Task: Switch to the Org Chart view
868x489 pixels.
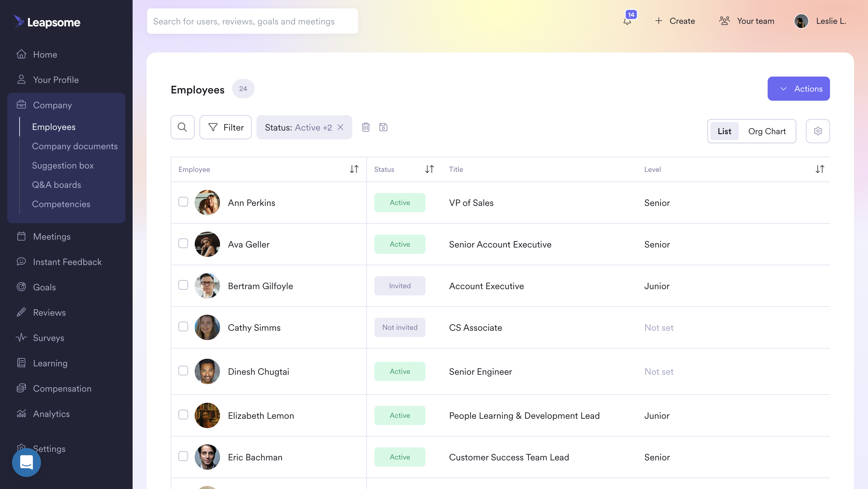Action: click(766, 131)
